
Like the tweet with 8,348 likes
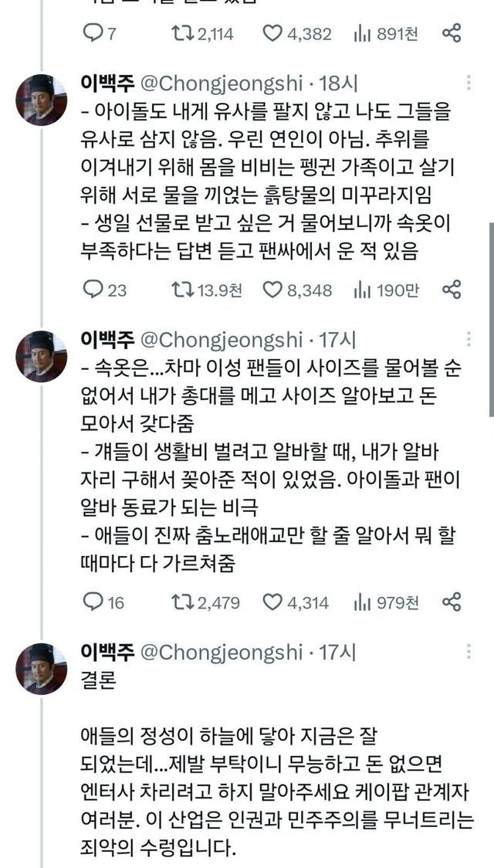click(272, 290)
